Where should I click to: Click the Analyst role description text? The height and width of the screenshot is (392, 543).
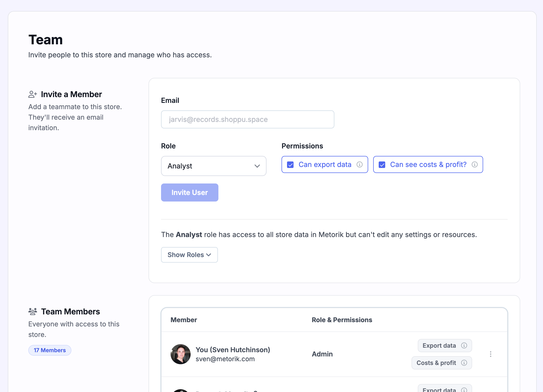[319, 235]
